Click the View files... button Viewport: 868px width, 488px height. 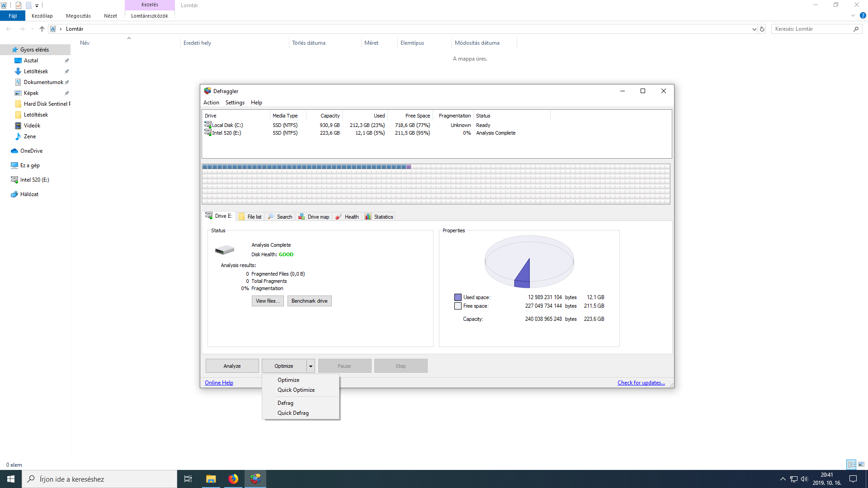(268, 301)
